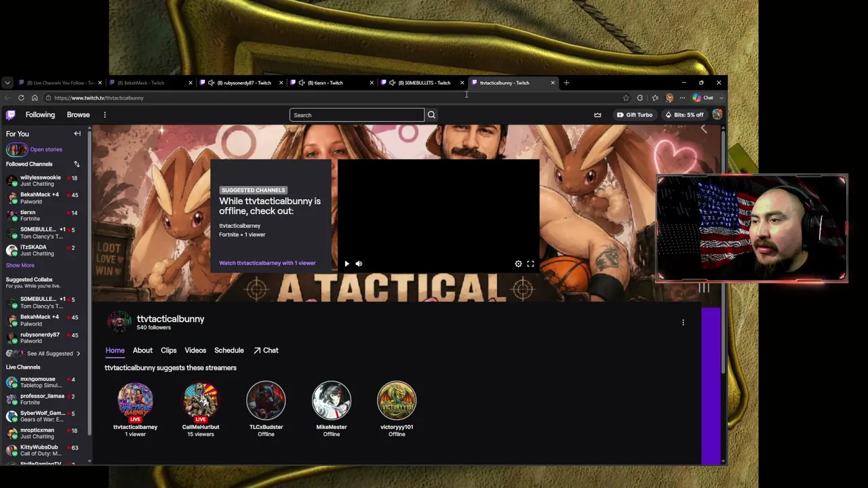Open victoryyy101 suggested streamer avatar

397,401
